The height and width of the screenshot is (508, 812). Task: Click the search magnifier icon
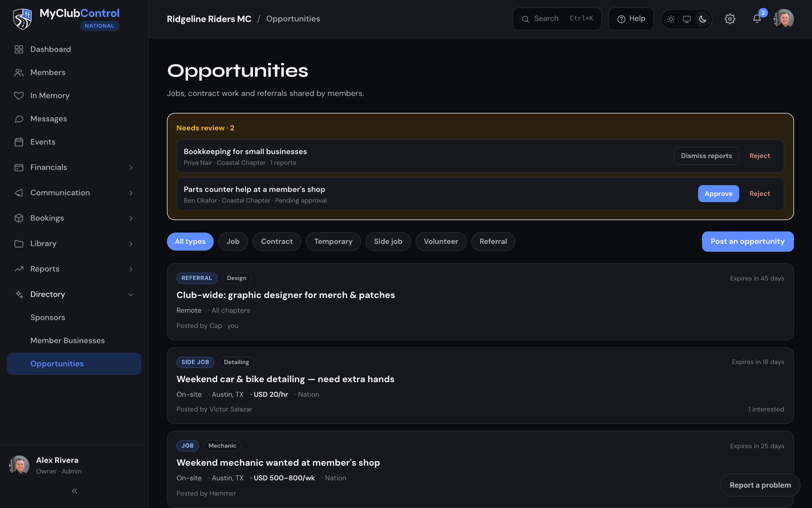(526, 19)
